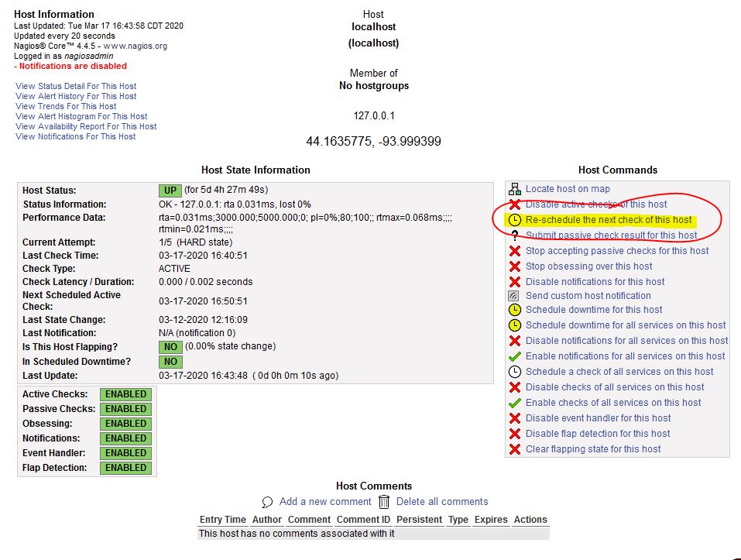
Task: Click the question mark icon for passive check result
Action: pyautogui.click(x=515, y=235)
